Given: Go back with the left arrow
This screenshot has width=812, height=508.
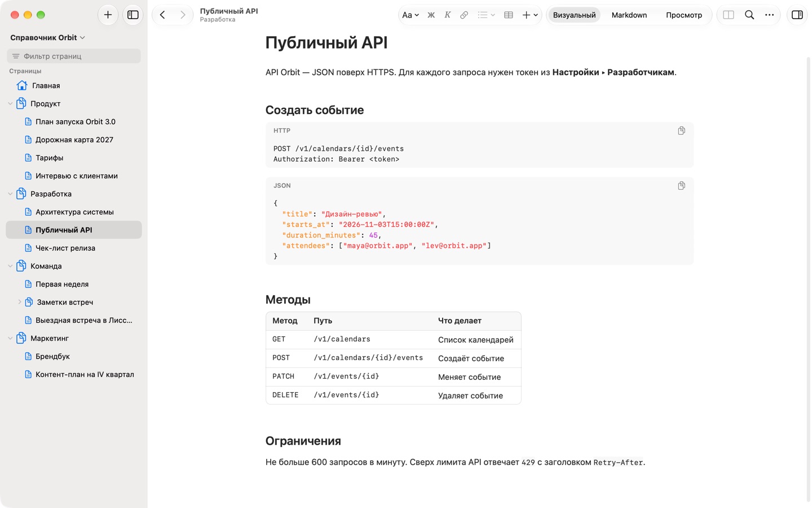Looking at the screenshot, I should [x=162, y=15].
